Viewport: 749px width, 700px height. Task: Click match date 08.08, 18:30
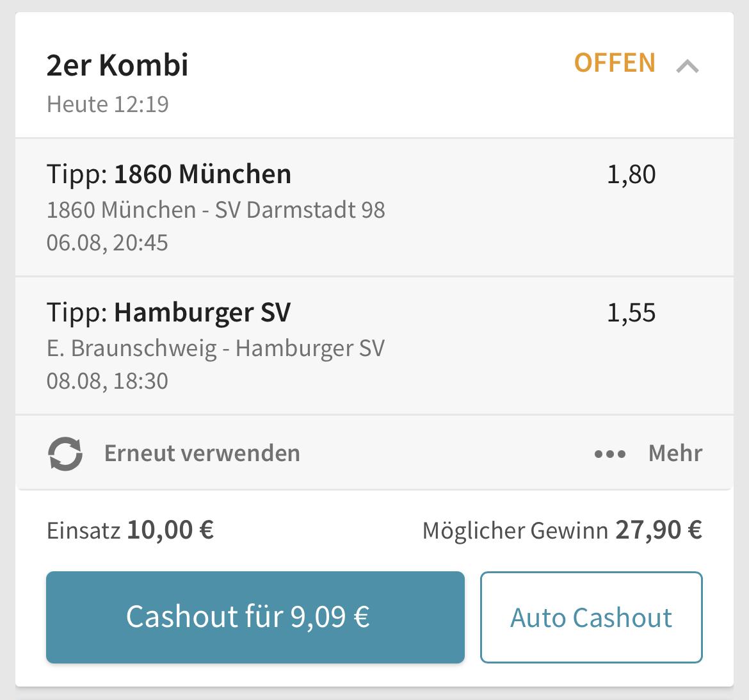[x=107, y=381]
